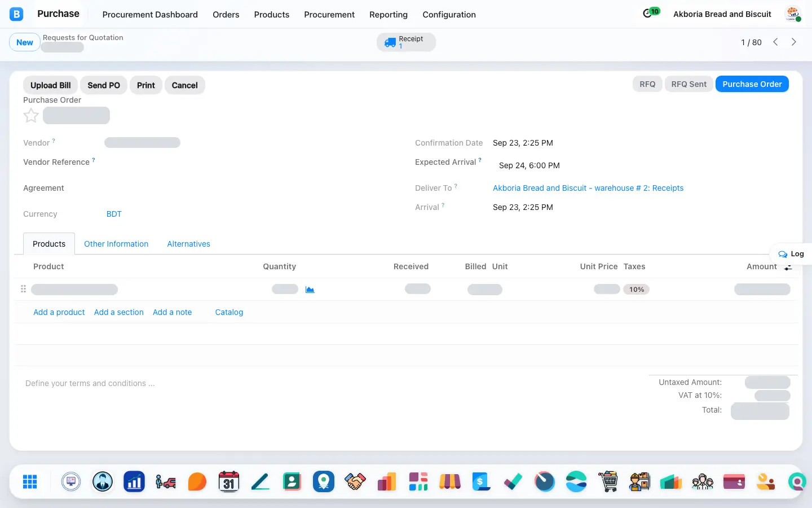This screenshot has width=812, height=508.
Task: Click the Print button
Action: point(146,85)
